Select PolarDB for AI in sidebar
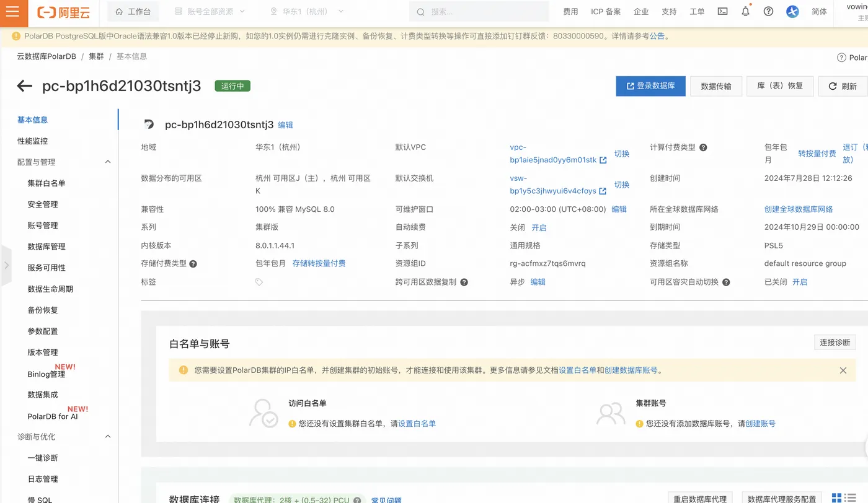 (x=52, y=416)
